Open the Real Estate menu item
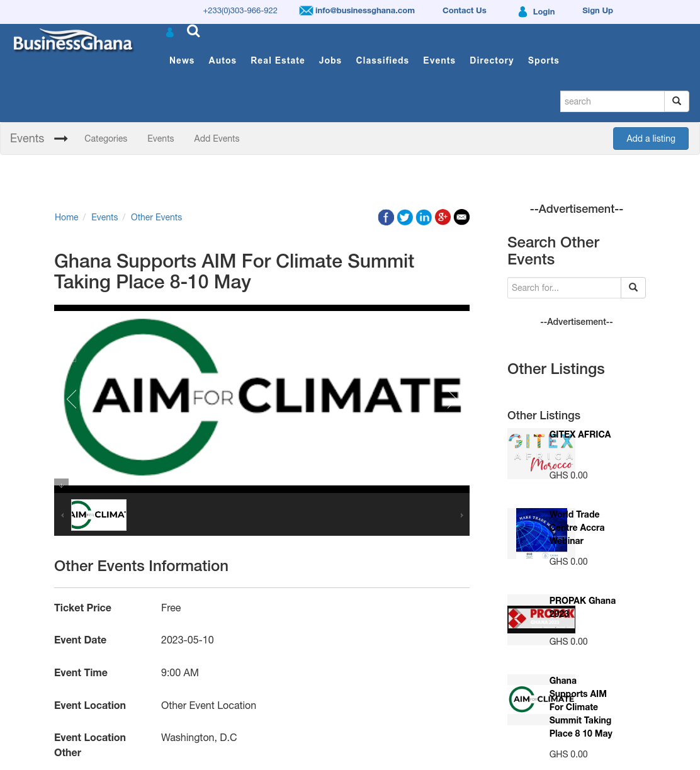This screenshot has width=700, height=770. (x=278, y=60)
